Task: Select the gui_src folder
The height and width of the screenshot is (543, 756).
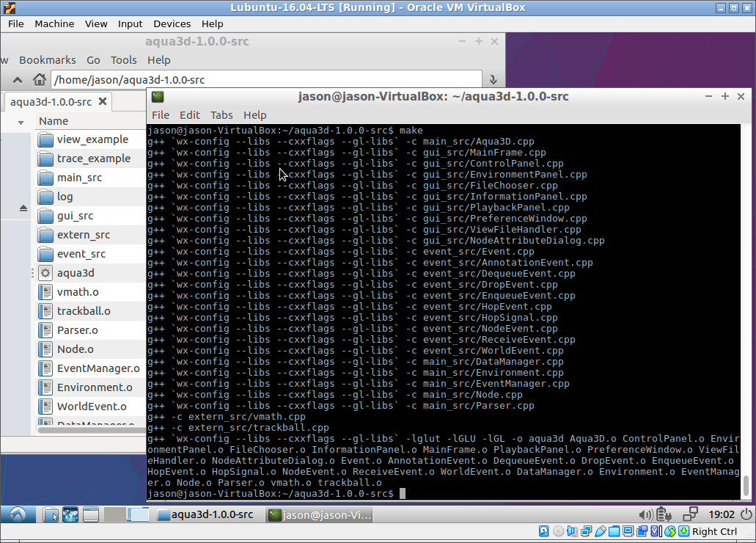Action: pos(92,216)
